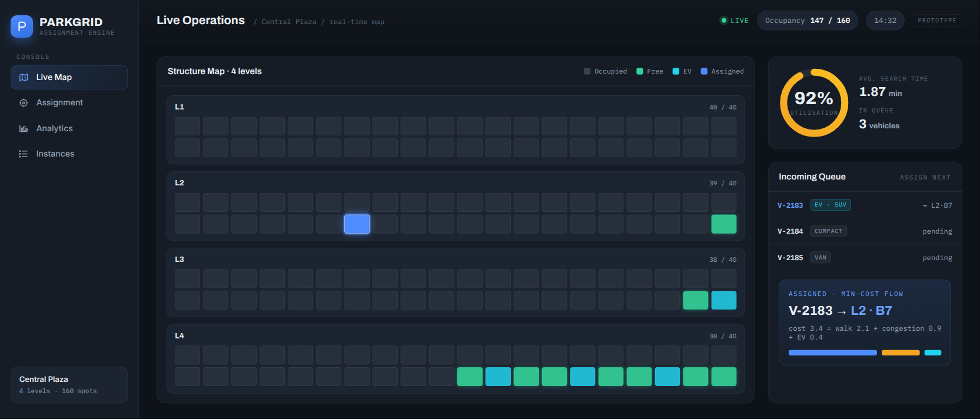
Task: Click the 14:32 clock pill
Action: (885, 21)
